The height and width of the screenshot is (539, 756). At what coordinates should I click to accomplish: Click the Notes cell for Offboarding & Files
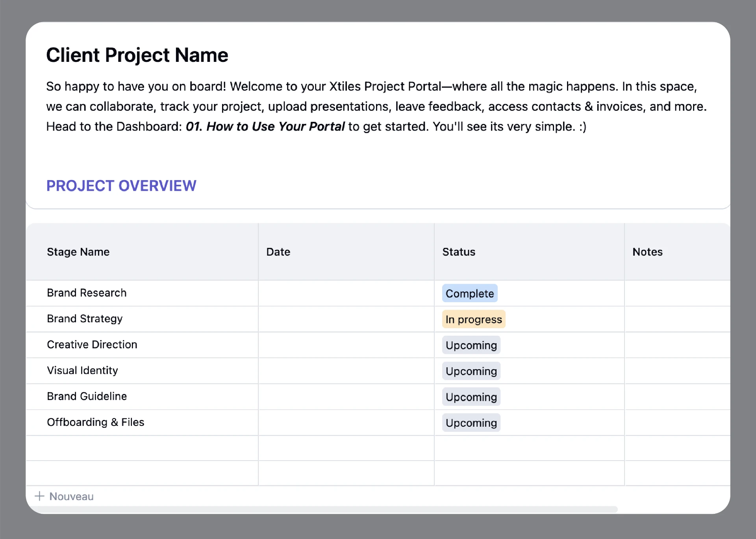coord(677,422)
